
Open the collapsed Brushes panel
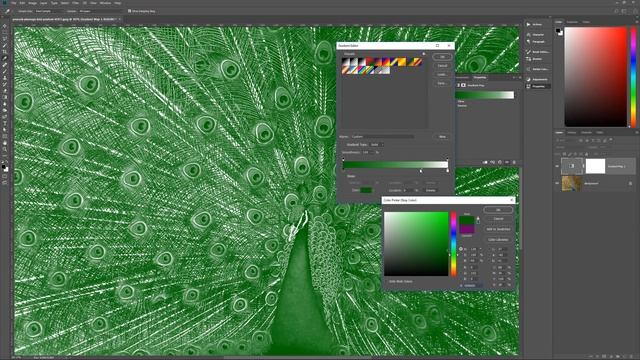pos(535,59)
